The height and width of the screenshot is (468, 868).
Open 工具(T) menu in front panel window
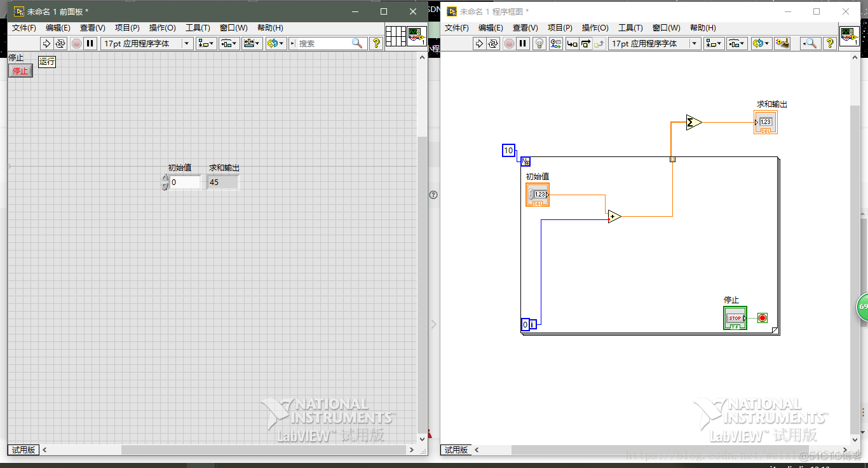coord(198,28)
